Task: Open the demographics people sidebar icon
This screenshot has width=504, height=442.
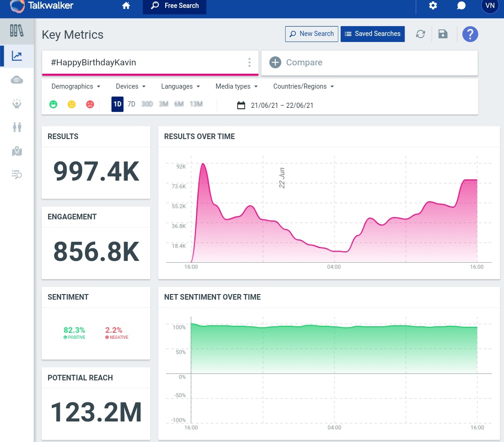Action: click(17, 127)
